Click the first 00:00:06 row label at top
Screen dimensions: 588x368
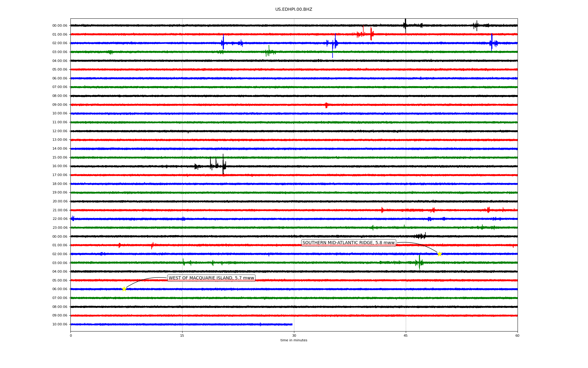[x=60, y=26]
